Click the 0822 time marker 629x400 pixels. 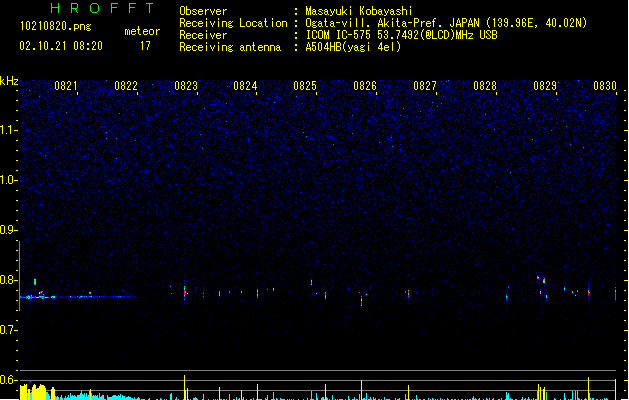[x=126, y=86]
